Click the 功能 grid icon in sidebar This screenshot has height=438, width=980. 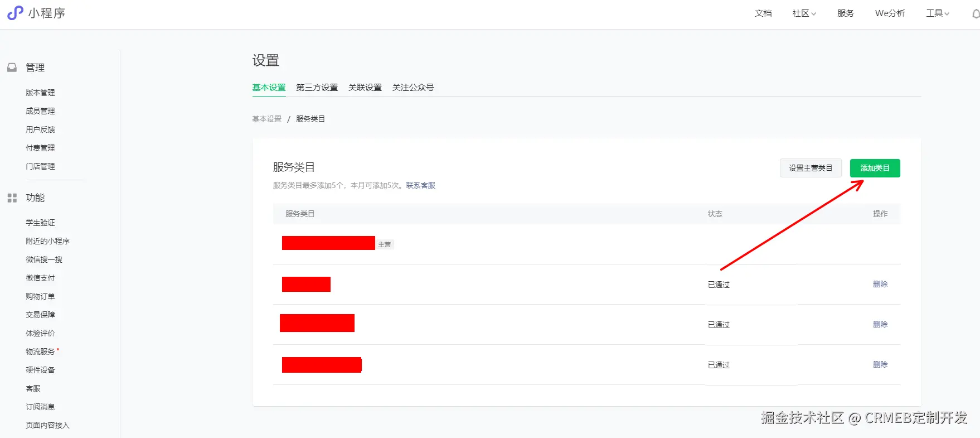[12, 198]
